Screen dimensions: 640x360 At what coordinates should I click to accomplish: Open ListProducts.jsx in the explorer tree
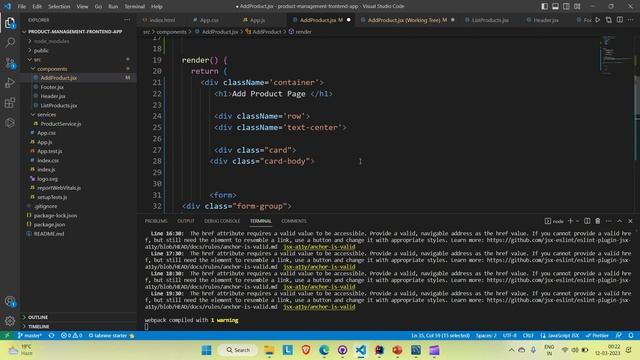pos(59,105)
